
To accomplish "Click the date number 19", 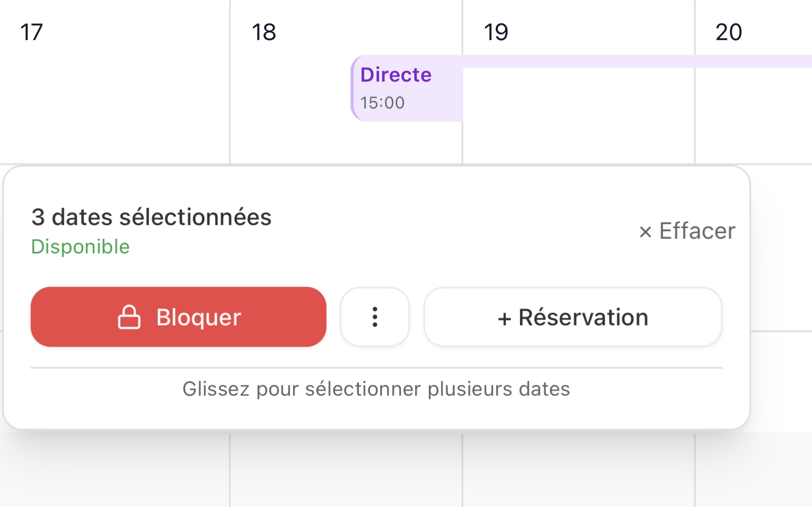I will (496, 32).
